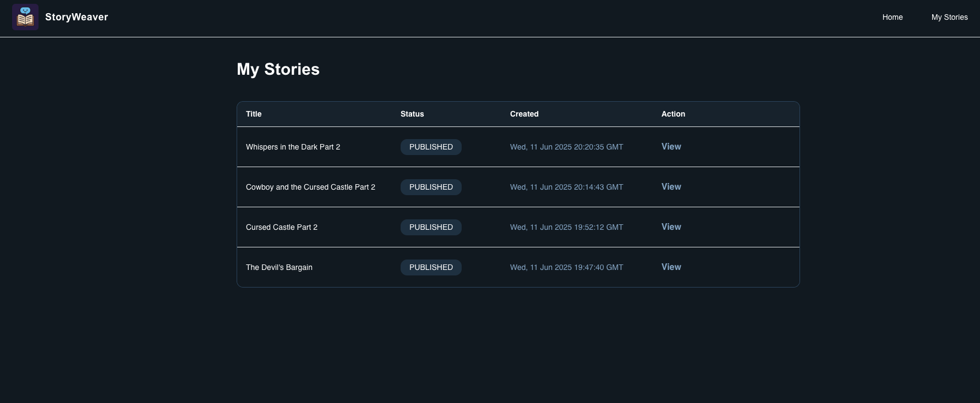Click the creation date of The Devil's Bargain
This screenshot has width=980, height=403.
[x=566, y=267]
